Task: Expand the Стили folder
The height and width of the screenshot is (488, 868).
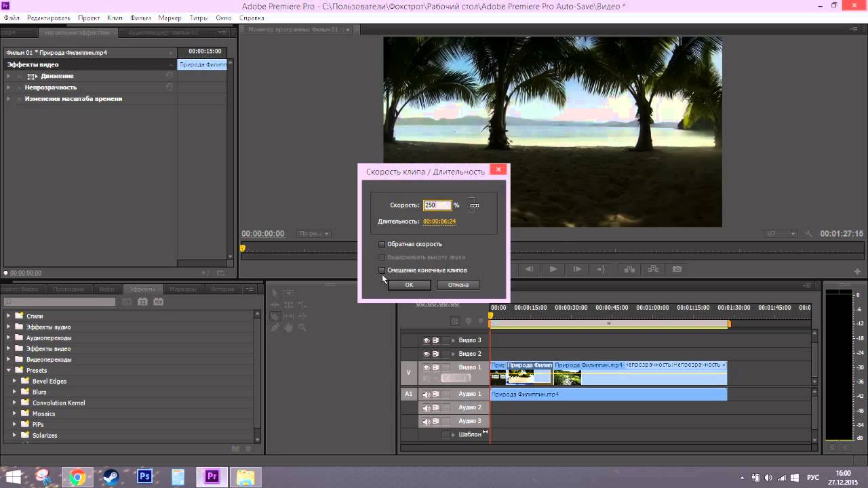Action: tap(9, 316)
